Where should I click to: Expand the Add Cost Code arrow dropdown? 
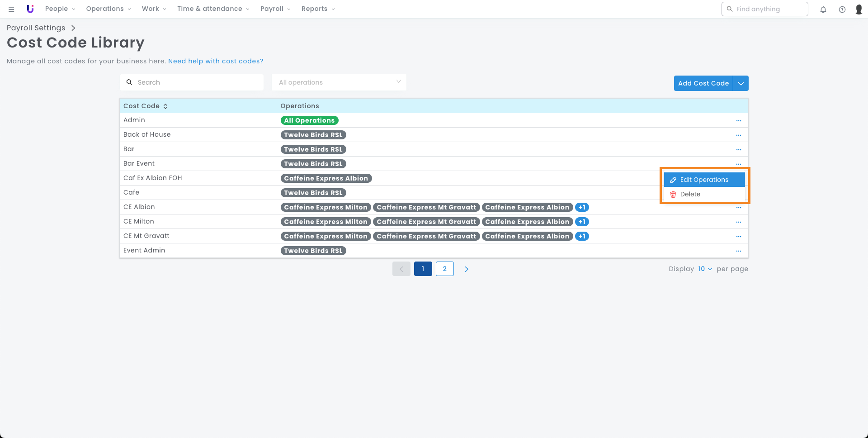pyautogui.click(x=741, y=83)
